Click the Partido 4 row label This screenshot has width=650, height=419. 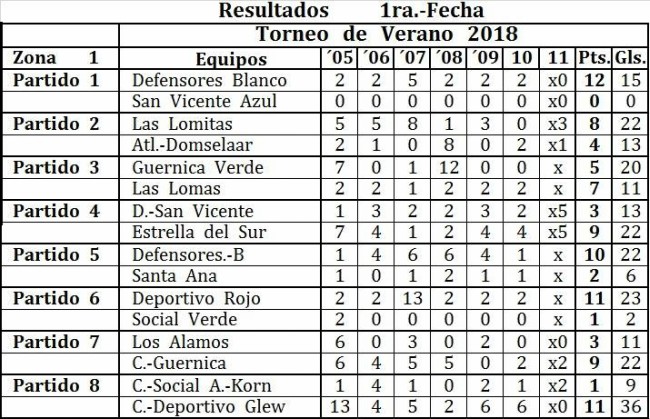(x=56, y=211)
